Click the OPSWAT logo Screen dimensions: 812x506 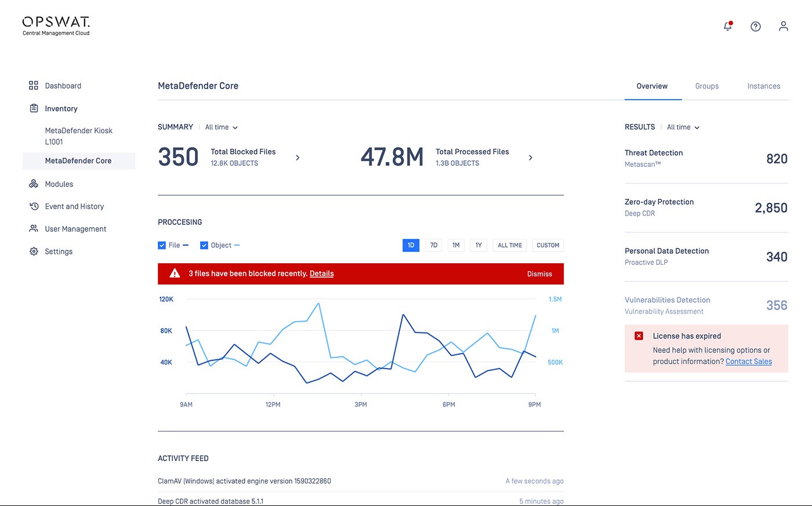coord(56,26)
